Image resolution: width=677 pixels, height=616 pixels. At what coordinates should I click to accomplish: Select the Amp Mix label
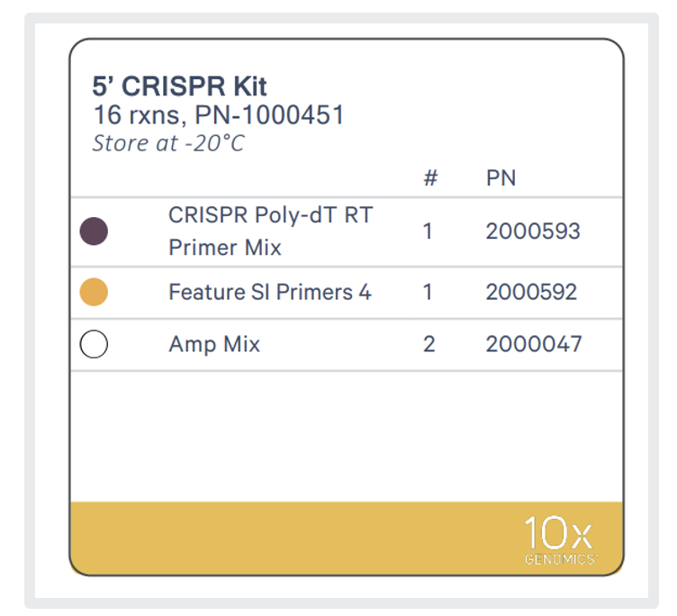coord(214,345)
